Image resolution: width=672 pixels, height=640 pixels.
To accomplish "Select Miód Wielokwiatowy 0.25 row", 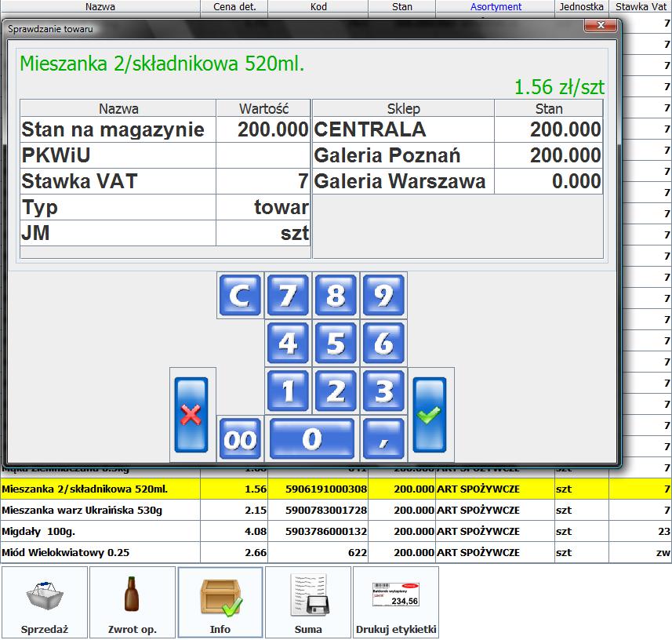I will tap(336, 553).
